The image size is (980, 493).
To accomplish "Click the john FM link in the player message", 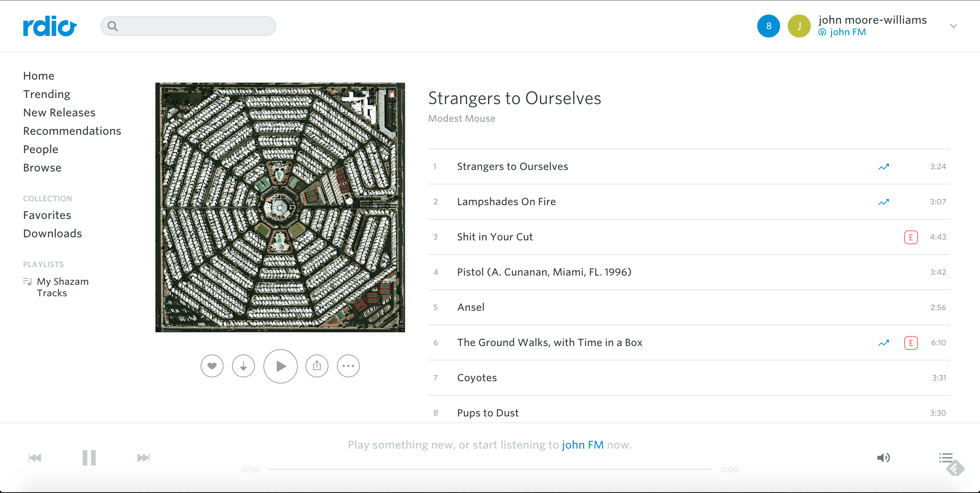I will pyautogui.click(x=583, y=445).
